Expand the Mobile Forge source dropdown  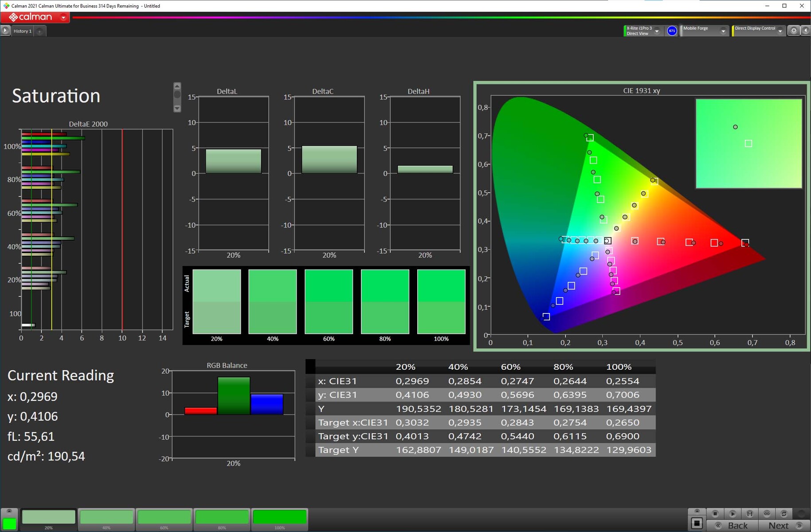[723, 31]
